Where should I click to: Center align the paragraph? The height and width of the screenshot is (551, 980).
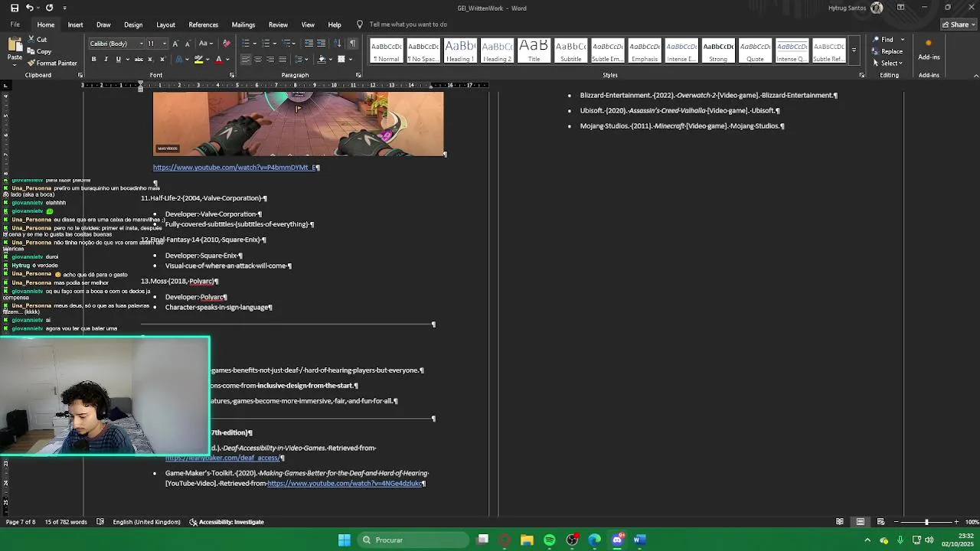pos(257,60)
